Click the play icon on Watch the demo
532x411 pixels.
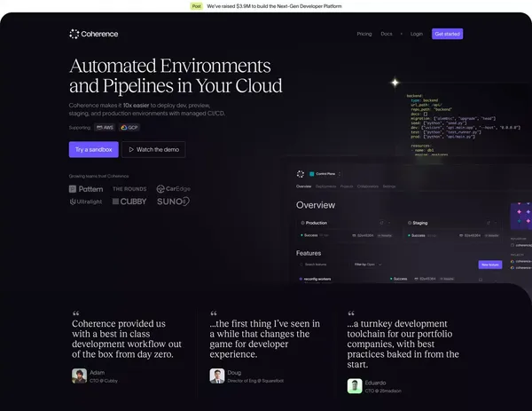pos(131,149)
